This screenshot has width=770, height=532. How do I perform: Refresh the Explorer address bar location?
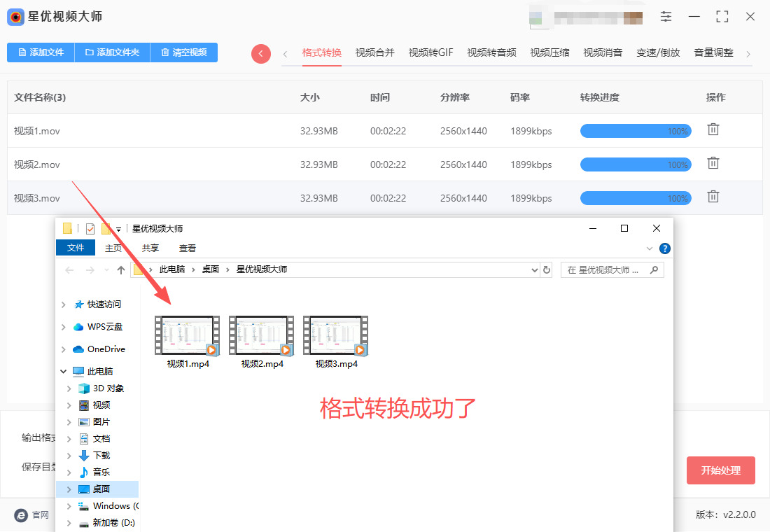point(547,269)
